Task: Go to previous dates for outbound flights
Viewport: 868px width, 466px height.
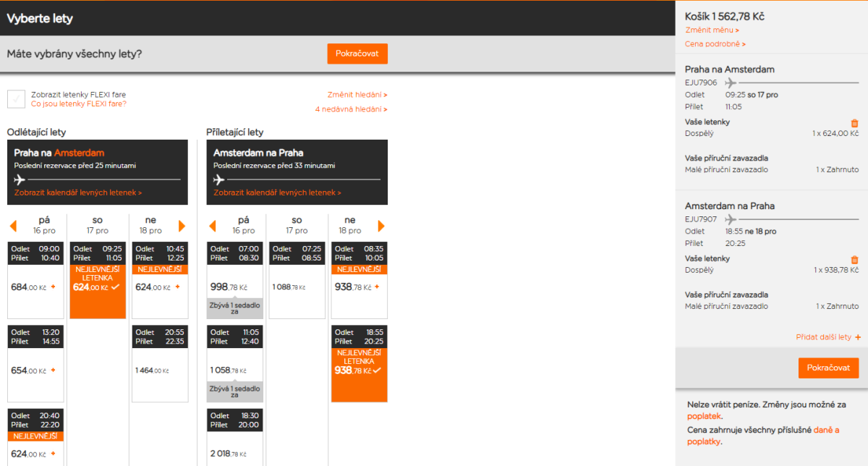Action: pos(13,226)
